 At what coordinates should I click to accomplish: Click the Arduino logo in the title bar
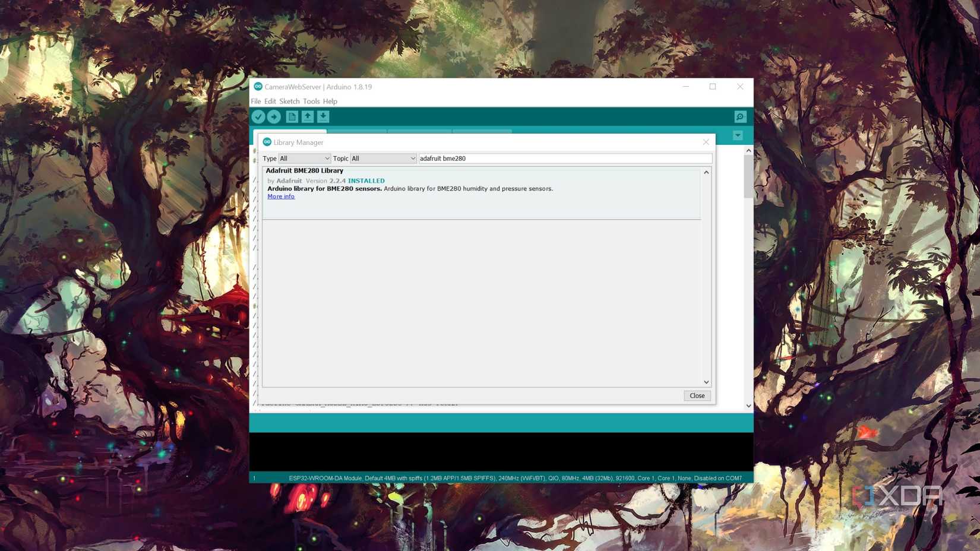(x=258, y=87)
